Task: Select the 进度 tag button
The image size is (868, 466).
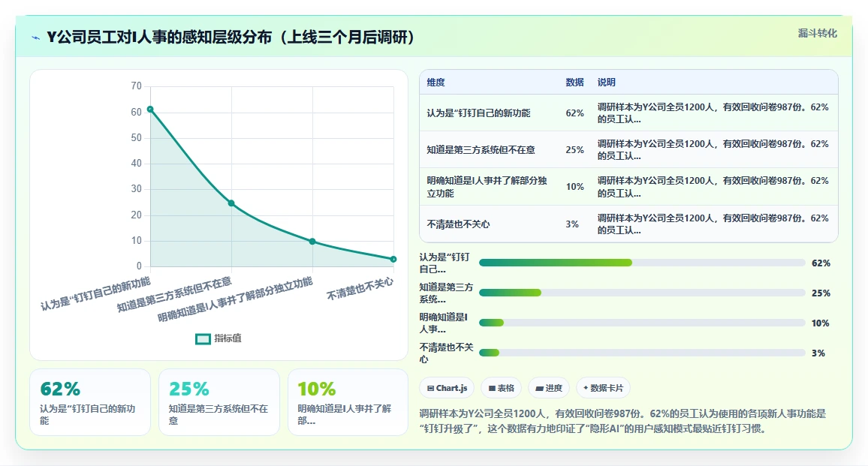Action: point(549,388)
